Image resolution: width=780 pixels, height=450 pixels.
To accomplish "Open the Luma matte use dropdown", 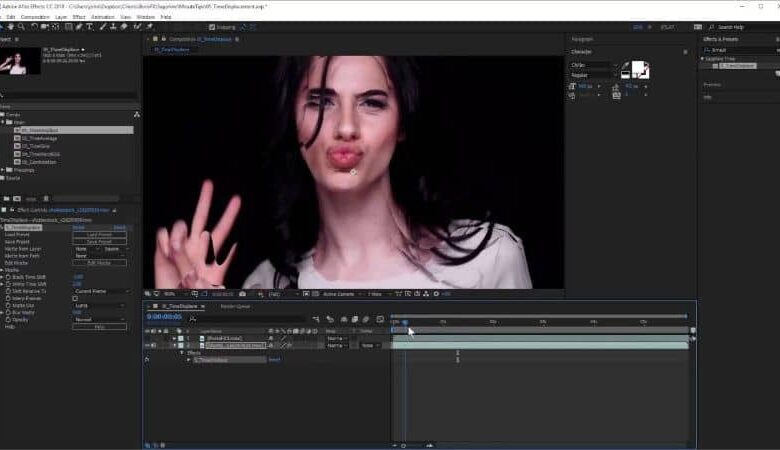I will pos(99,306).
